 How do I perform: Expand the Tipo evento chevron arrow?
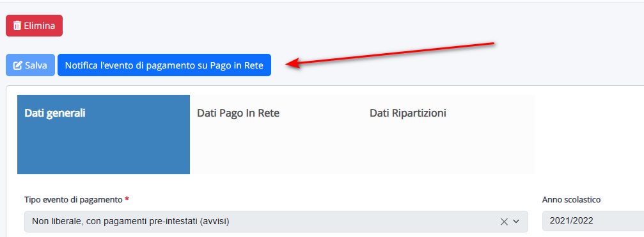tap(516, 222)
